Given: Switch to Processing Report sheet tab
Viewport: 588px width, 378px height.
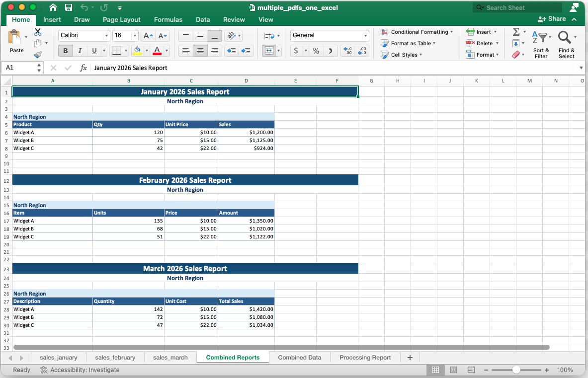Looking at the screenshot, I should pos(365,358).
